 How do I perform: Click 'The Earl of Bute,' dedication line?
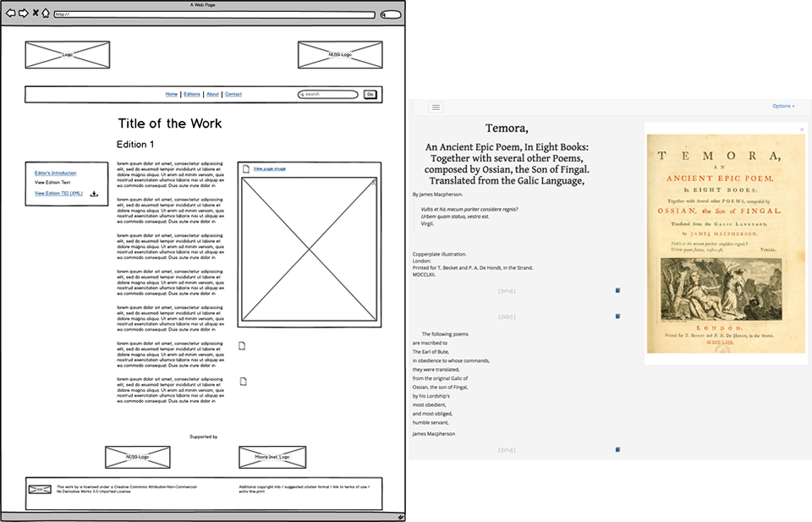[x=431, y=352]
